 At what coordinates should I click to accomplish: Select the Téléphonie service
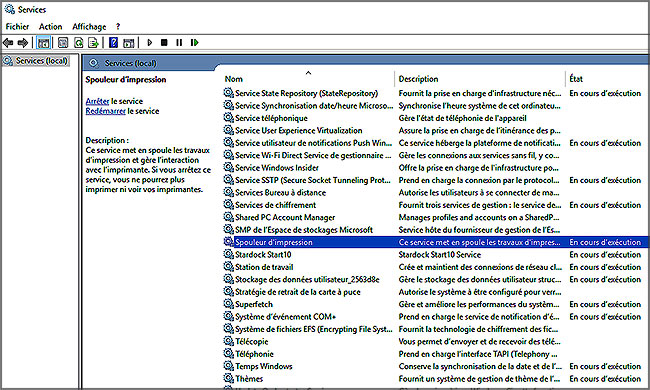pos(254,354)
